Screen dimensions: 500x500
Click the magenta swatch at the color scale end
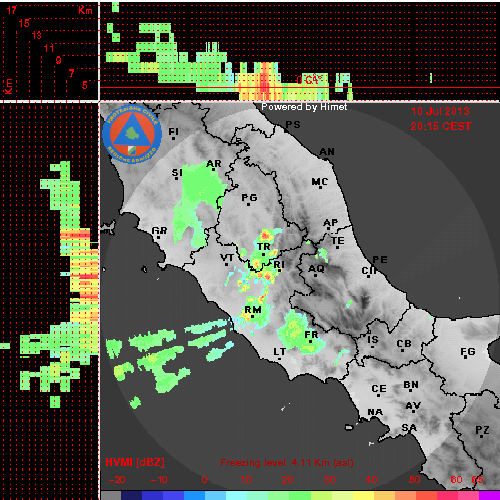489,496
